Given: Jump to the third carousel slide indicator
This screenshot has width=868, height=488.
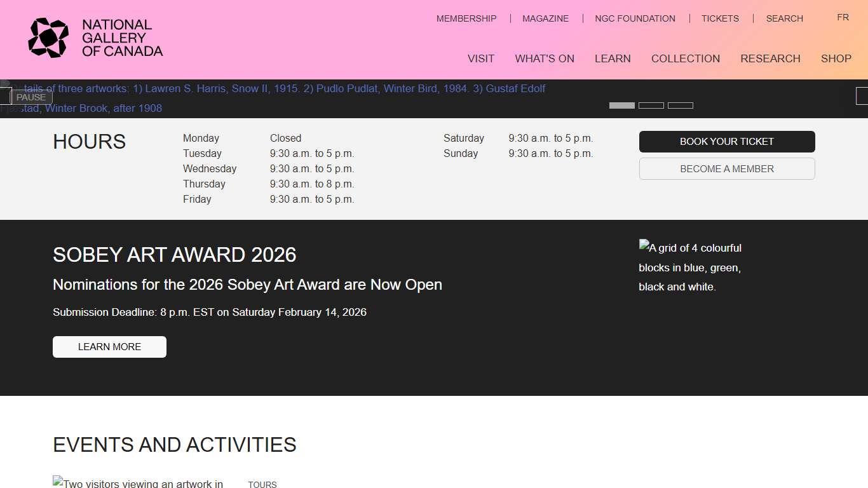Looking at the screenshot, I should pos(680,105).
